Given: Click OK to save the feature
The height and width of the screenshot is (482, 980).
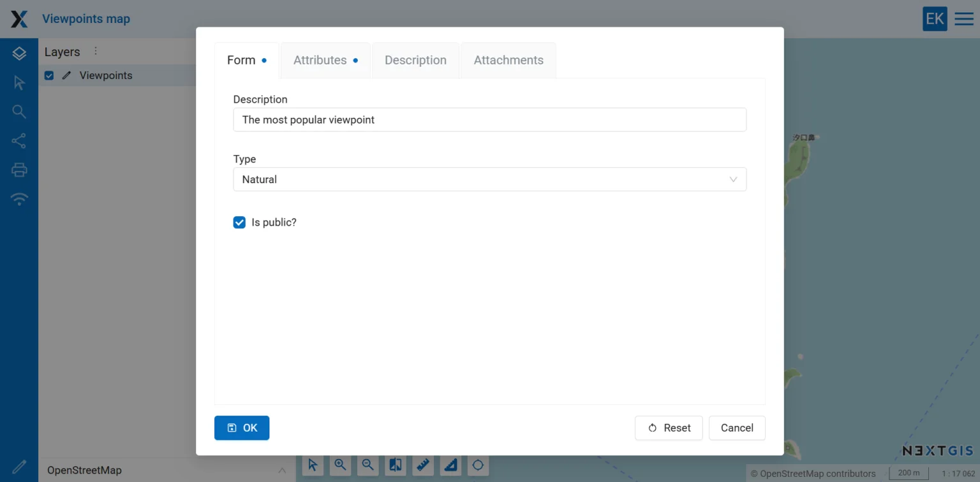Looking at the screenshot, I should pyautogui.click(x=242, y=428).
